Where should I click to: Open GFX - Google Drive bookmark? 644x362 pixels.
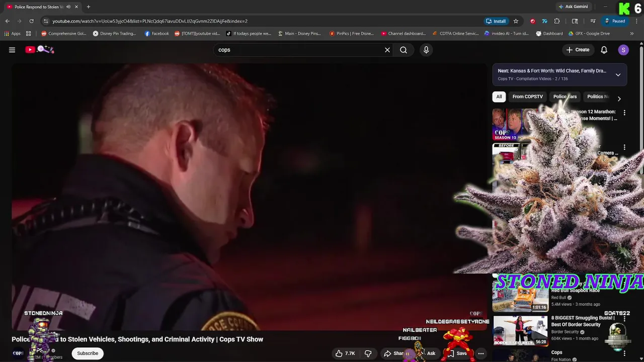pyautogui.click(x=589, y=34)
